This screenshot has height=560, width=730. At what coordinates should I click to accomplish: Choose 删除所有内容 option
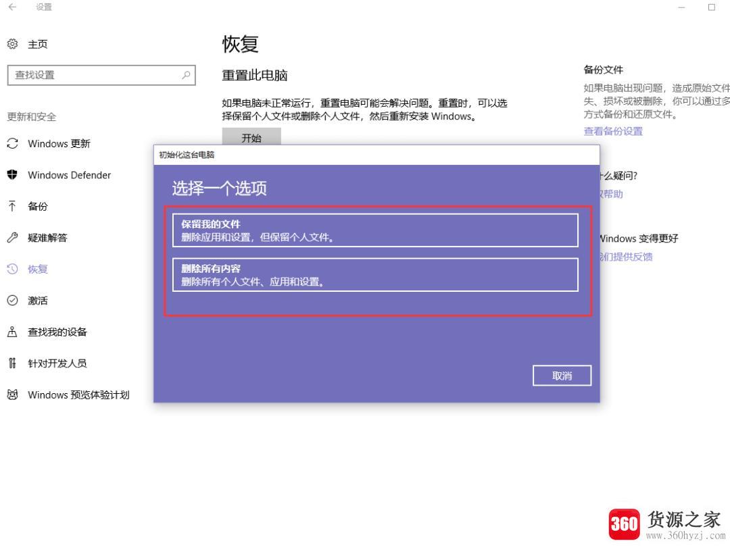(x=375, y=275)
